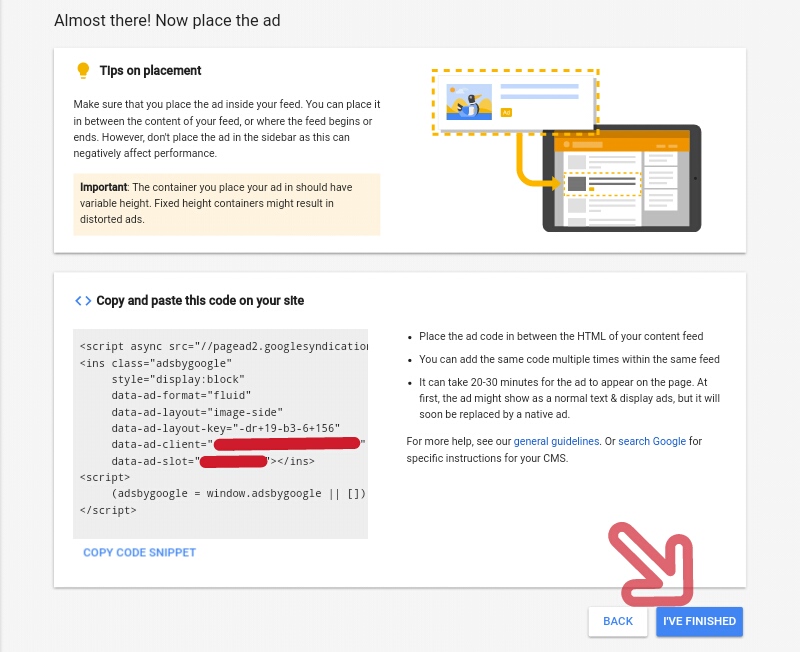Click the 'Almost there! Now place the ad' heading

tap(167, 20)
